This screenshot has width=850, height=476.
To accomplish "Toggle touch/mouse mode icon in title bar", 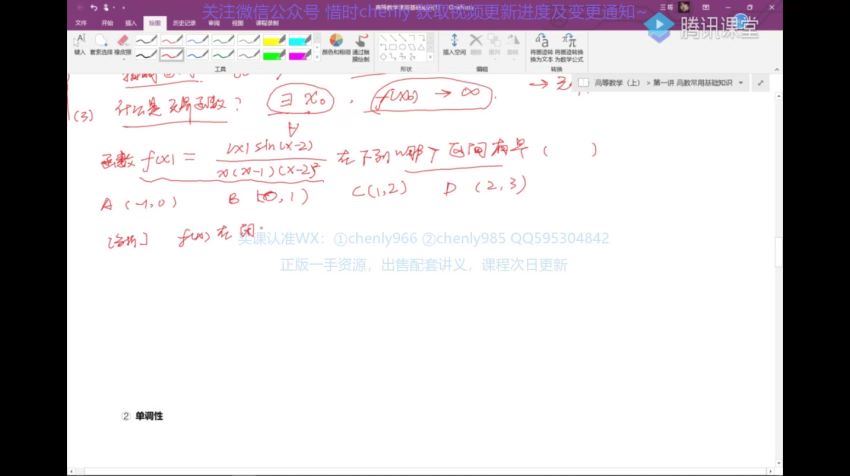I will tap(106, 8).
